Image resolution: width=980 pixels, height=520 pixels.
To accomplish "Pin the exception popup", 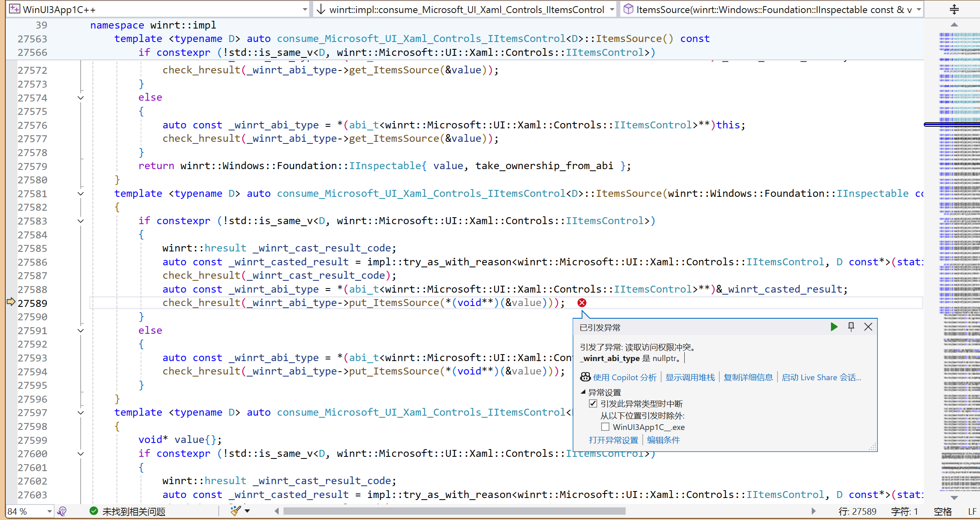I will point(851,327).
